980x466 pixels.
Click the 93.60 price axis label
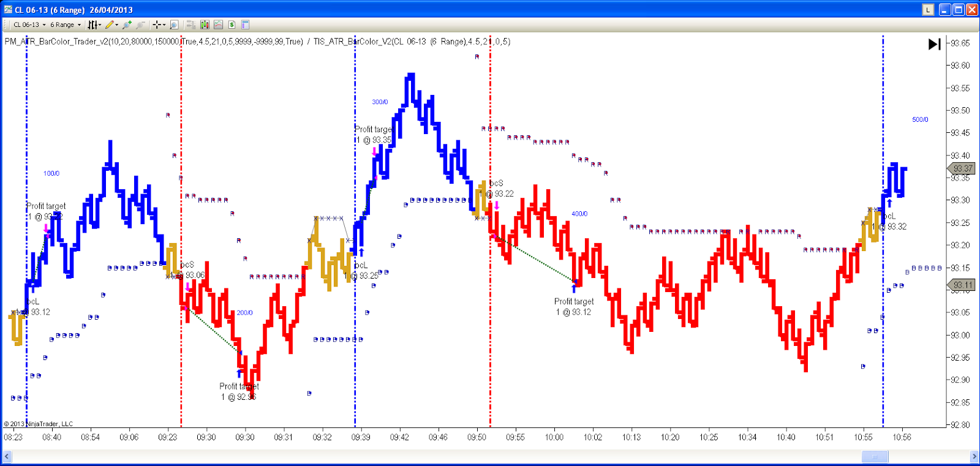coord(960,66)
